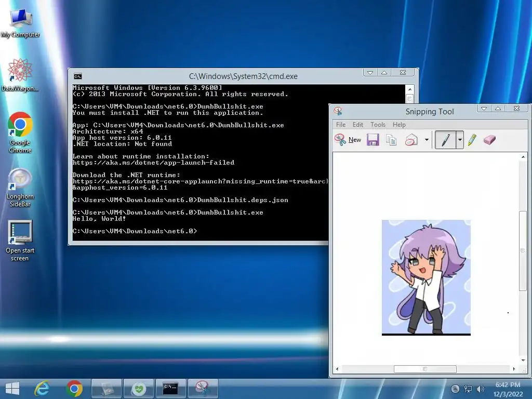Expand the Pen options dropdown arrow
This screenshot has height=399, width=532.
[460, 139]
